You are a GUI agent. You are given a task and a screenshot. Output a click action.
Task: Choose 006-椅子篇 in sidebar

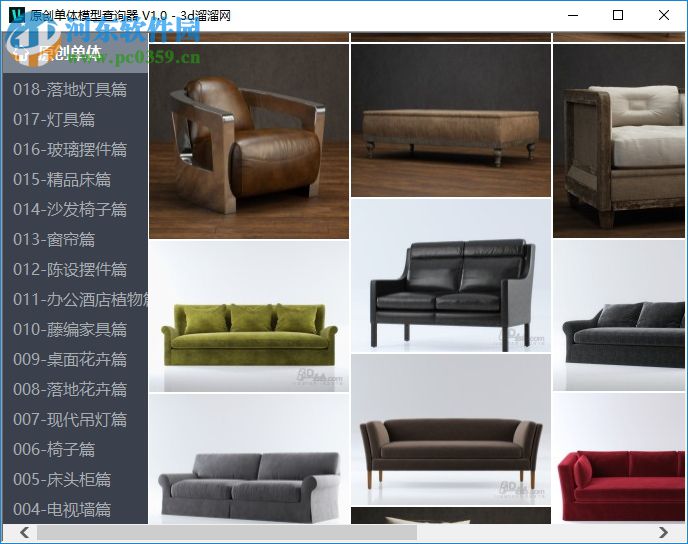(54, 449)
